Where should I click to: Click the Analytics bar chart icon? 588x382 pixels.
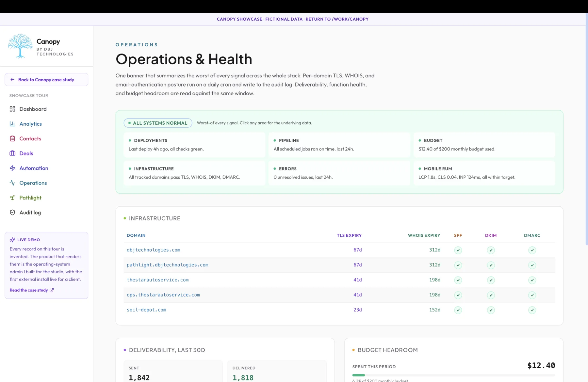12,124
